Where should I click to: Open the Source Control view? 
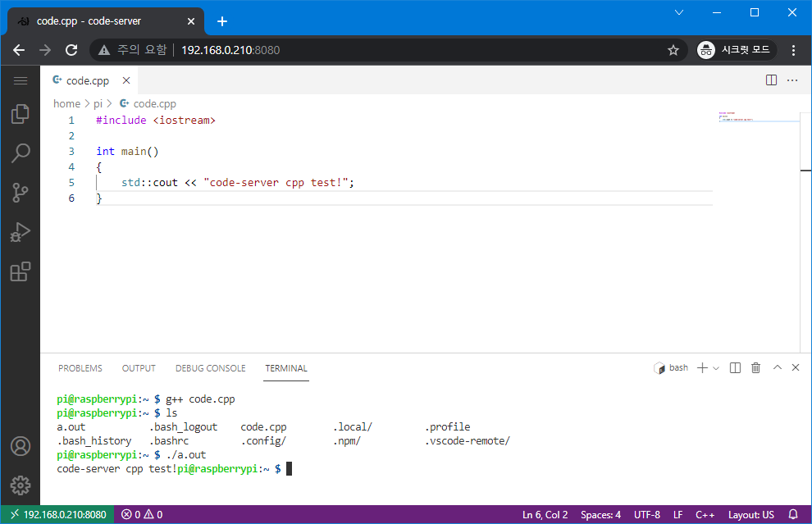(x=21, y=193)
